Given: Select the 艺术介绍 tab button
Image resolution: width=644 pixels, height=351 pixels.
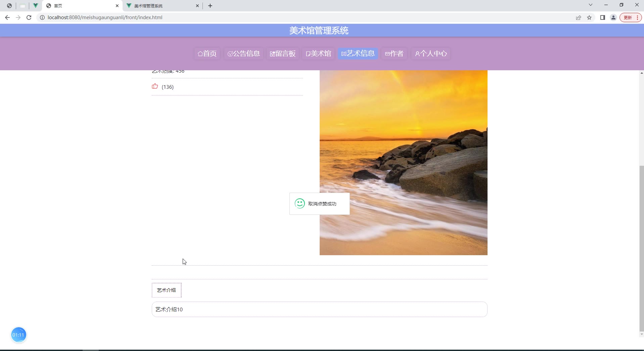Looking at the screenshot, I should click(x=167, y=290).
